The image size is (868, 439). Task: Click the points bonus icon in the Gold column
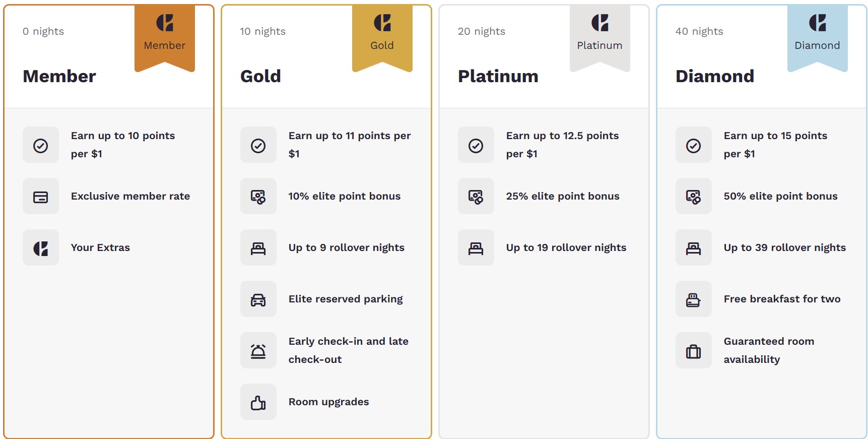coord(258,196)
